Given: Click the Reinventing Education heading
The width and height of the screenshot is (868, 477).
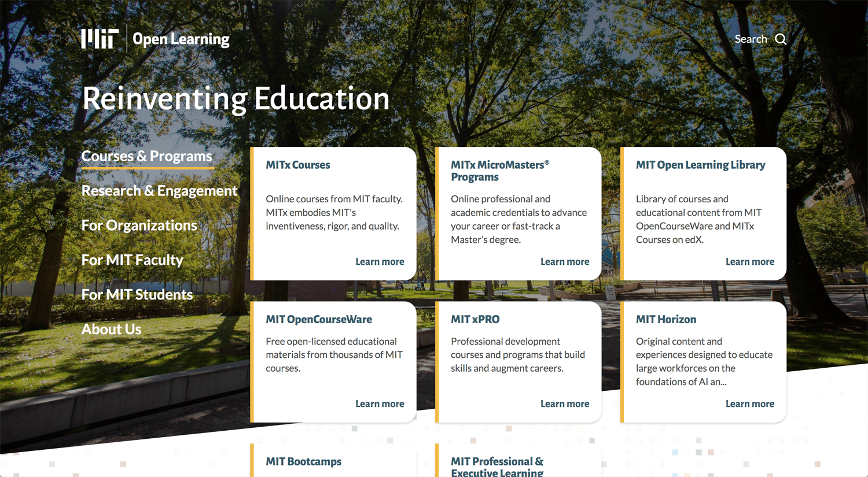Looking at the screenshot, I should tap(236, 99).
